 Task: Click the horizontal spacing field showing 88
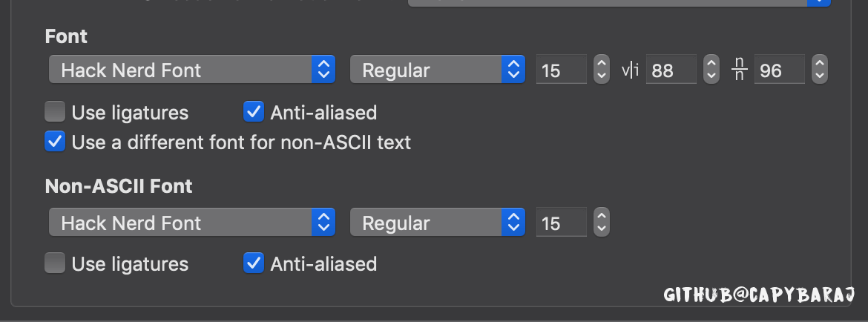click(x=671, y=70)
